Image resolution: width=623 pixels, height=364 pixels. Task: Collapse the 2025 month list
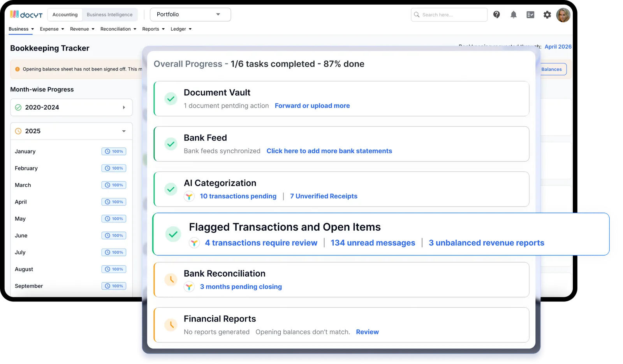coord(71,131)
